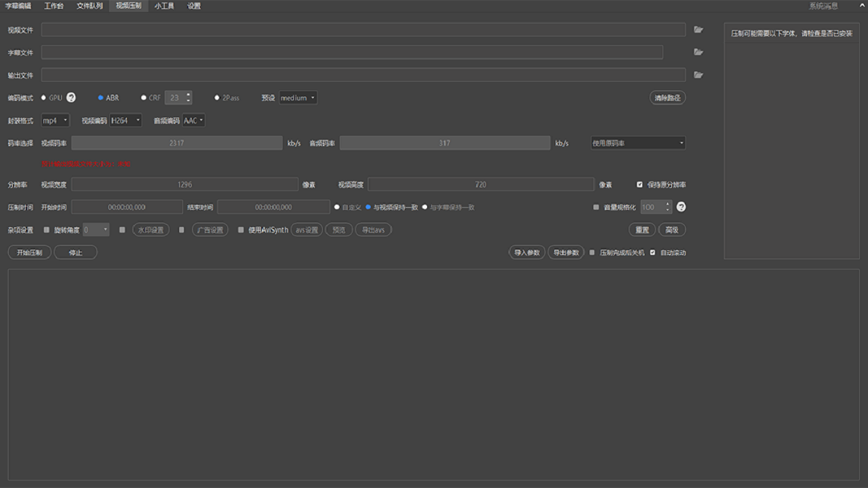This screenshot has width=868, height=488.
Task: Enable 压制完成后关机 checkbox
Action: [x=592, y=252]
